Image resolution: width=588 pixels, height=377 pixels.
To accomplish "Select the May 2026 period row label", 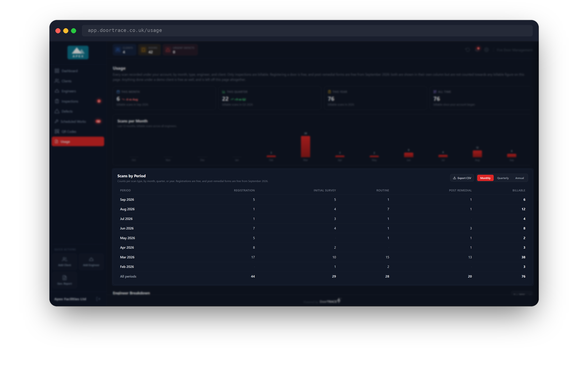I will coord(127,238).
